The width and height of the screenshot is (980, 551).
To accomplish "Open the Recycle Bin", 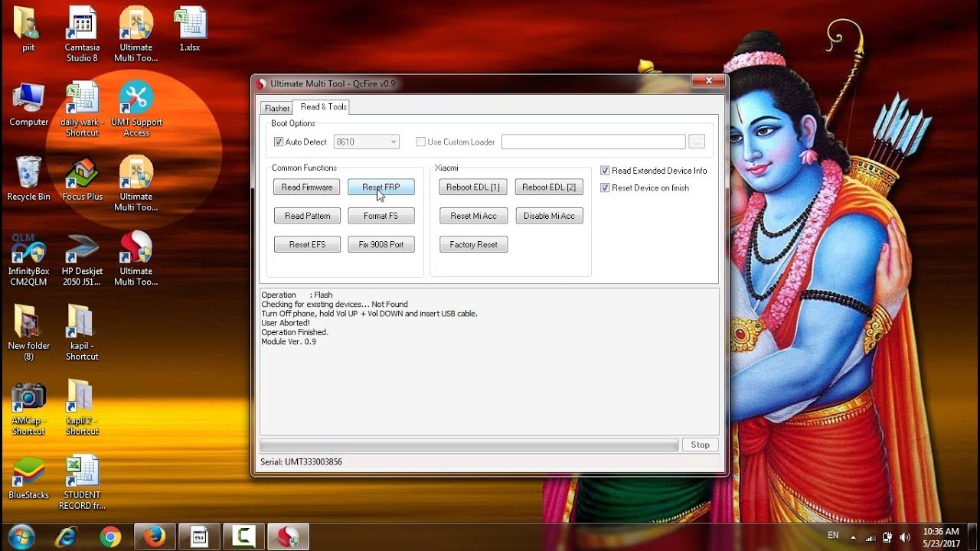I will coord(28,179).
